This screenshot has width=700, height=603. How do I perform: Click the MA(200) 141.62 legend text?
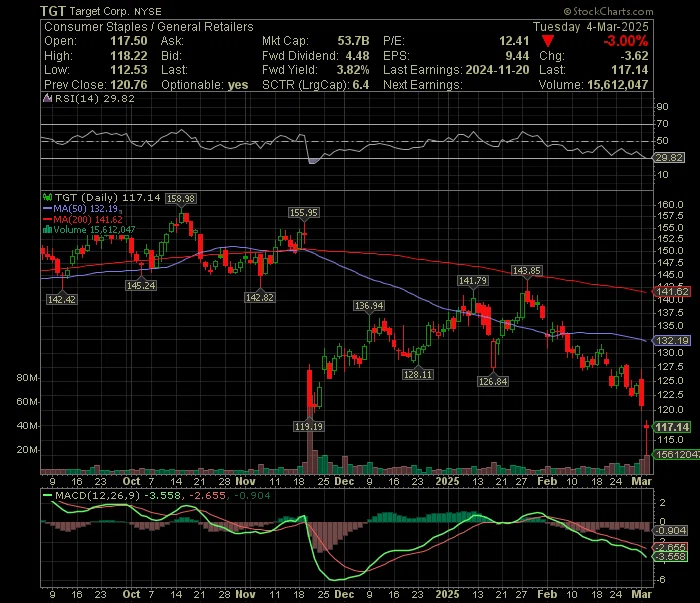tap(88, 220)
